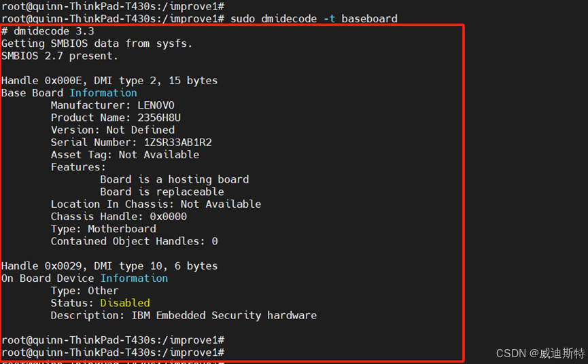588x364 pixels.
Task: Click the 'Version: Not Defined' line
Action: [112, 130]
